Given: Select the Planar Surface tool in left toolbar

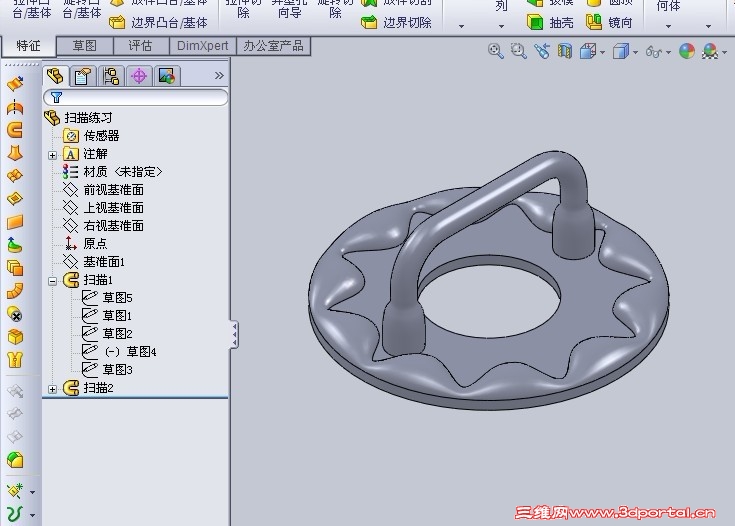Looking at the screenshot, I should pyautogui.click(x=15, y=222).
